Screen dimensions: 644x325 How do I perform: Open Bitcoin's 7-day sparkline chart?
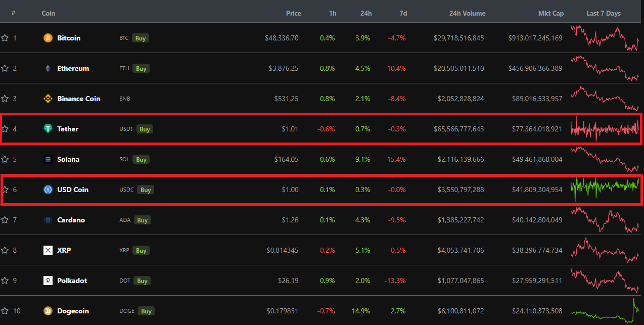[x=605, y=38]
